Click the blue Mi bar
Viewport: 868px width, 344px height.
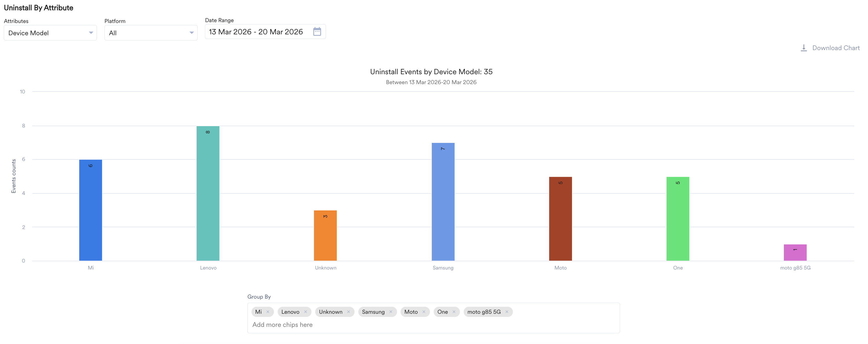[90, 211]
